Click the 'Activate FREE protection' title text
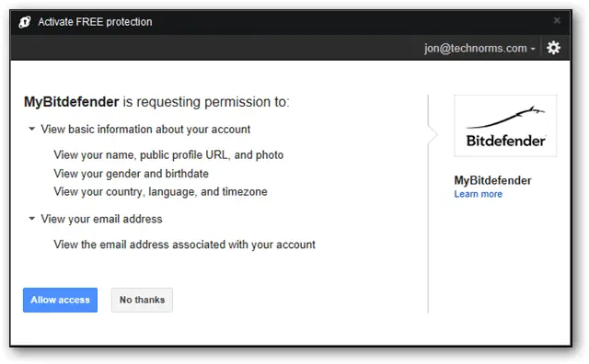589x364 pixels. click(95, 22)
